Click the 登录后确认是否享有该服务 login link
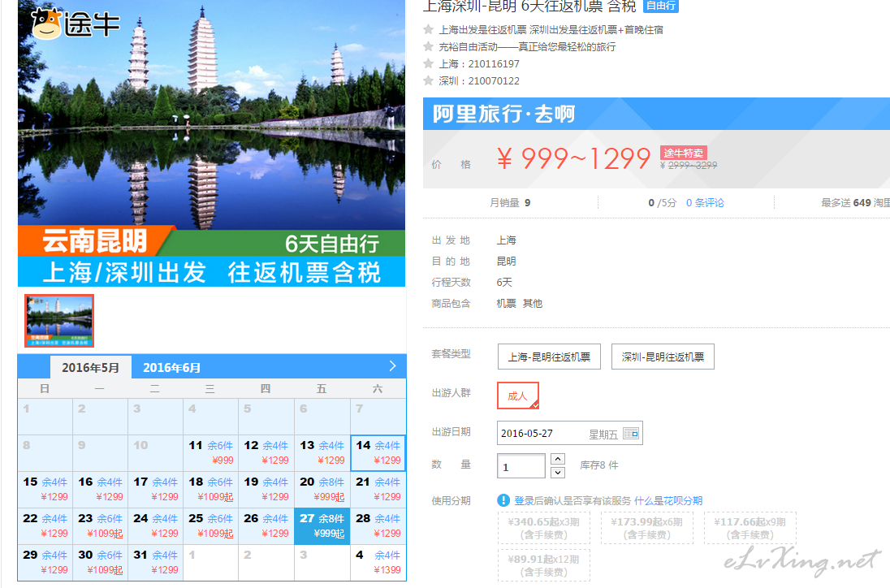 [572, 500]
